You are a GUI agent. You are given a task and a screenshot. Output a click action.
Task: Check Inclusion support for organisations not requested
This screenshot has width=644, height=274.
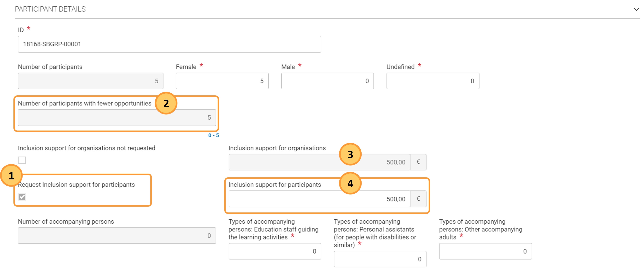pyautogui.click(x=22, y=160)
